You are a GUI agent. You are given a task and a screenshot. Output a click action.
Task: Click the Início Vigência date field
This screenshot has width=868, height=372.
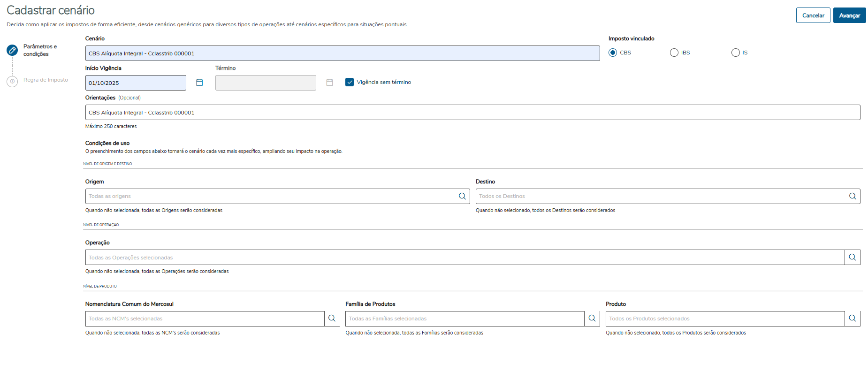pos(136,83)
